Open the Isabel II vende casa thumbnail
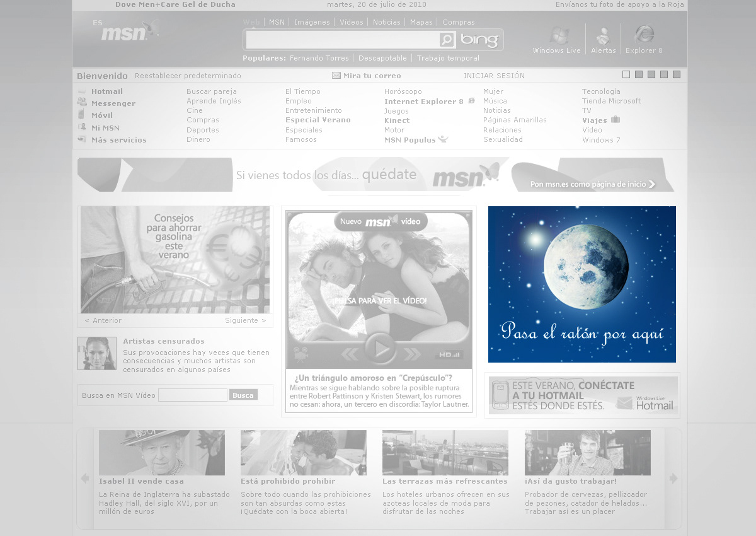This screenshot has width=756, height=536. 161,453
